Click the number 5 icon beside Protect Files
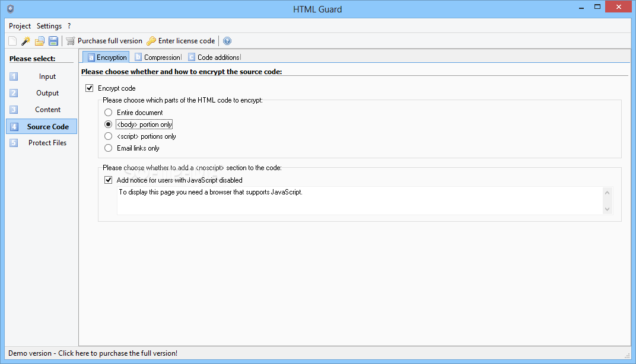The width and height of the screenshot is (636, 364). pos(14,143)
